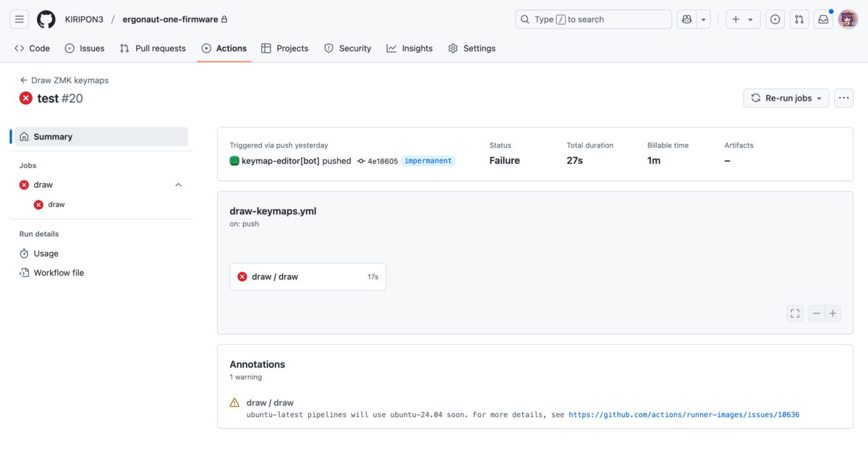Image resolution: width=868 pixels, height=467 pixels.
Task: Open the Copilot chat icon
Action: click(686, 20)
